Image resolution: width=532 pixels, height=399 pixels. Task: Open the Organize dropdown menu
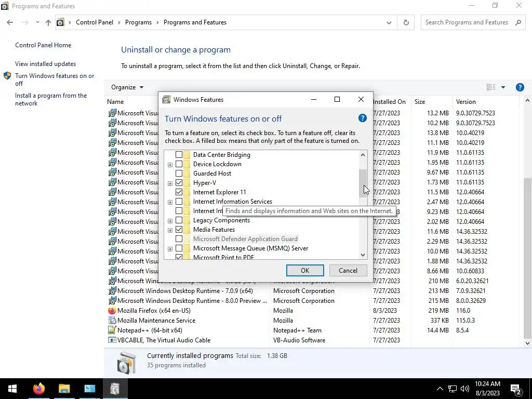127,87
